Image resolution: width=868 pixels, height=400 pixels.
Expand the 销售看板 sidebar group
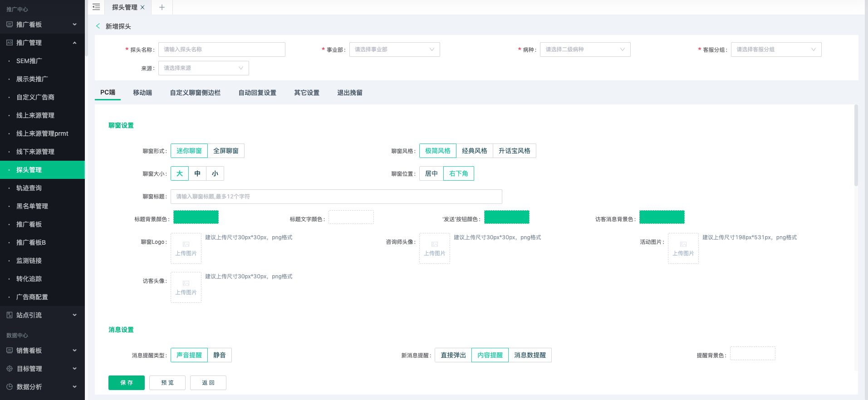pyautogui.click(x=74, y=351)
